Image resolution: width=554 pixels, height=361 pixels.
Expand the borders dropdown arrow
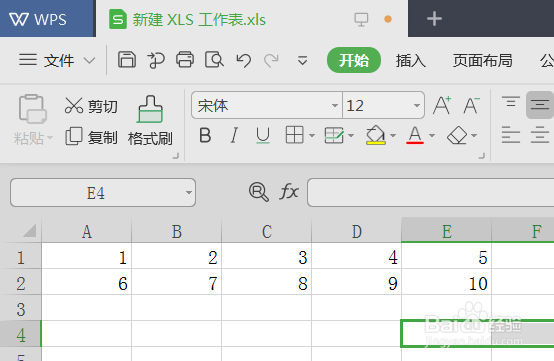[312, 135]
